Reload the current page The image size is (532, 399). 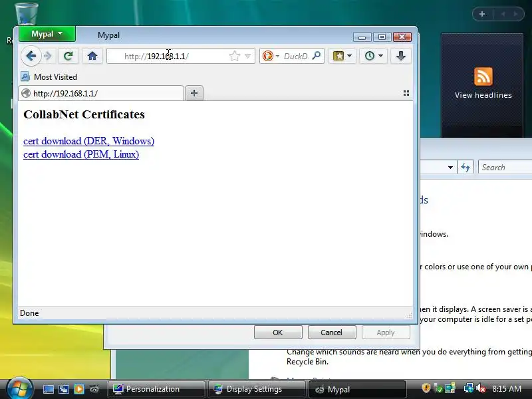point(68,56)
